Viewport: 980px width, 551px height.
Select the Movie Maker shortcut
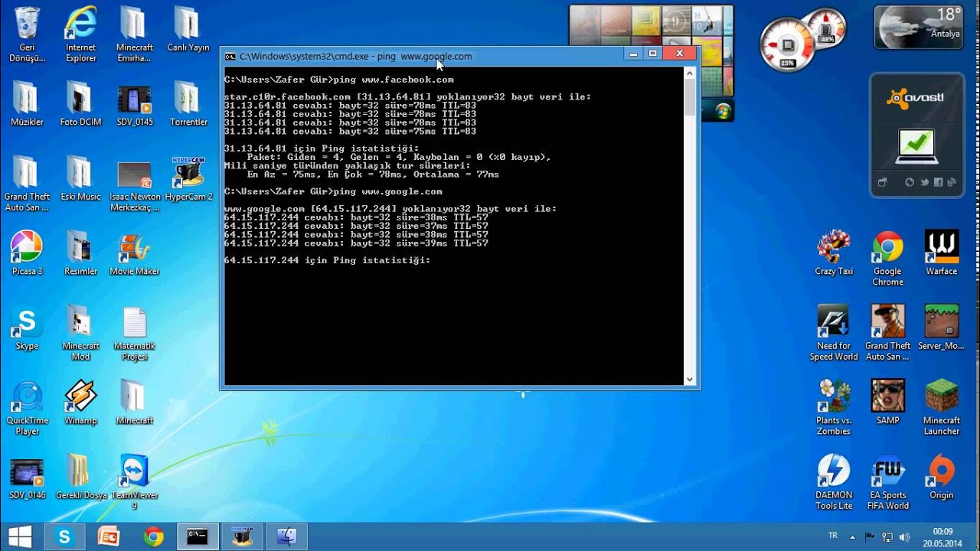tap(135, 253)
